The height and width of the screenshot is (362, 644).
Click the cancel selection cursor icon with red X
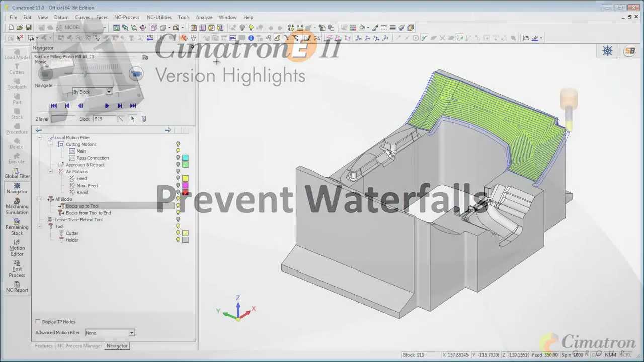20,38
